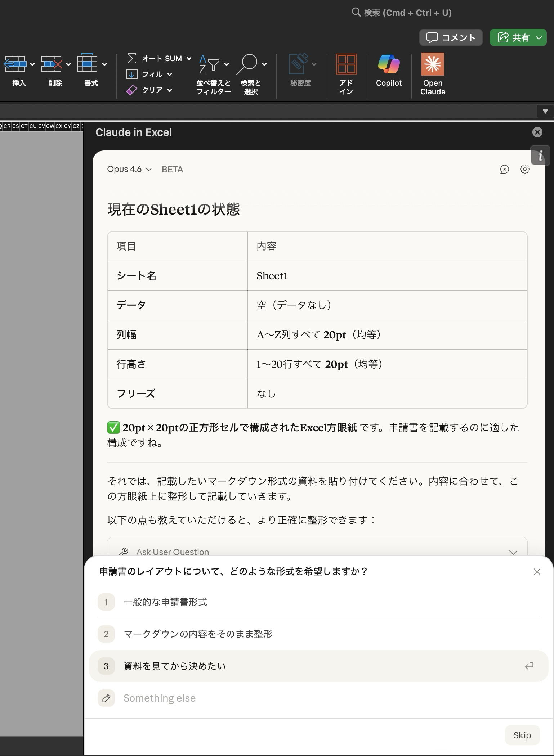This screenshot has width=554, height=756.
Task: Click the search field 検索 (Cmd + Ctrl + U)
Action: (x=401, y=13)
